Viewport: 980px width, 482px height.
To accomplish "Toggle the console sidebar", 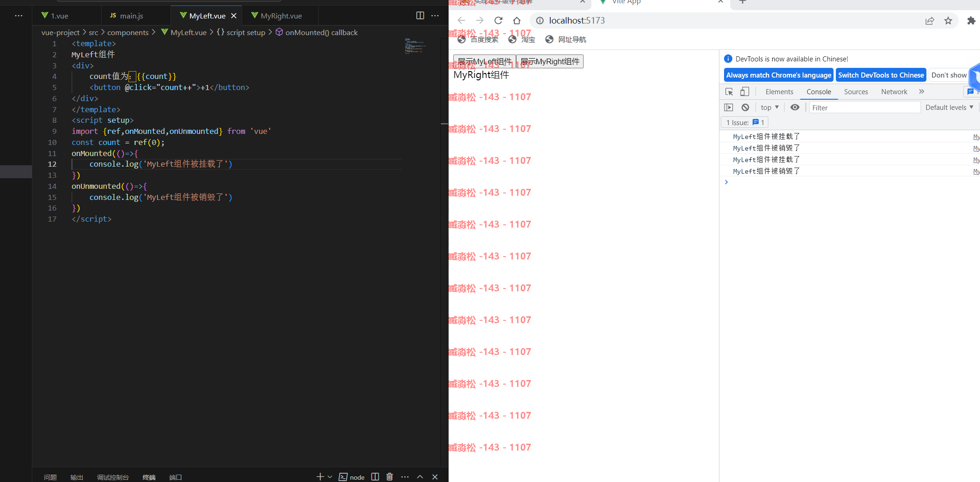I will (x=729, y=107).
